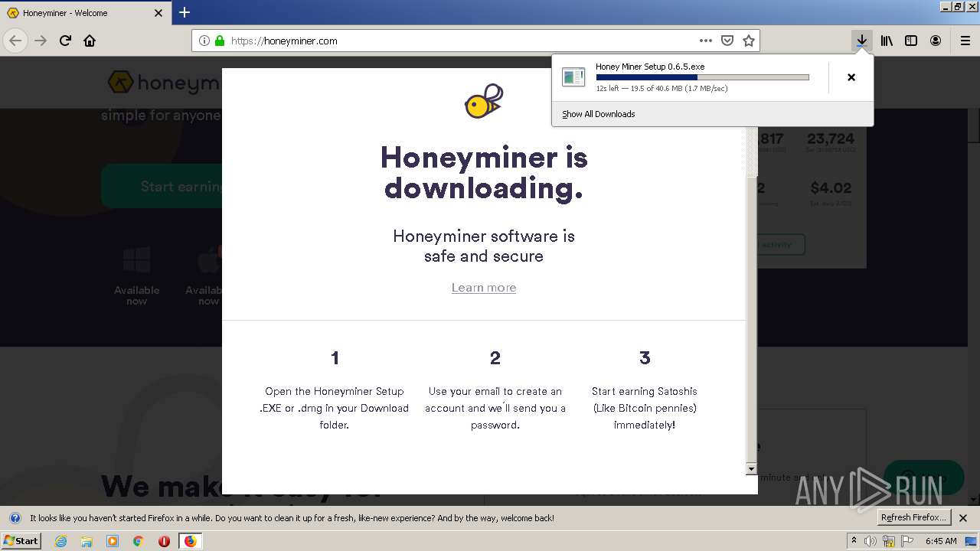Click Firefox taskbar button
Image resolution: width=980 pixels, height=551 pixels.
(x=190, y=541)
